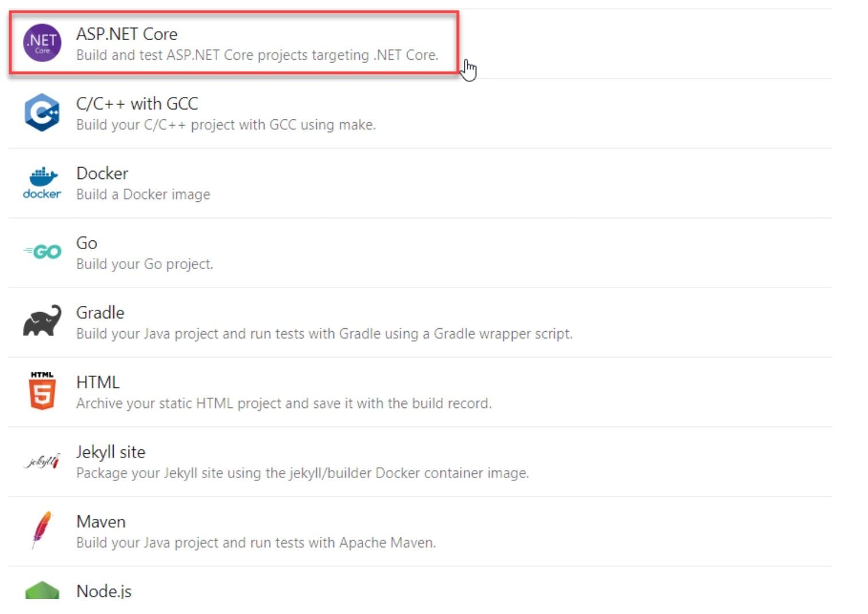Select the HTML5 shield icon
This screenshot has height=614, width=868.
[41, 391]
